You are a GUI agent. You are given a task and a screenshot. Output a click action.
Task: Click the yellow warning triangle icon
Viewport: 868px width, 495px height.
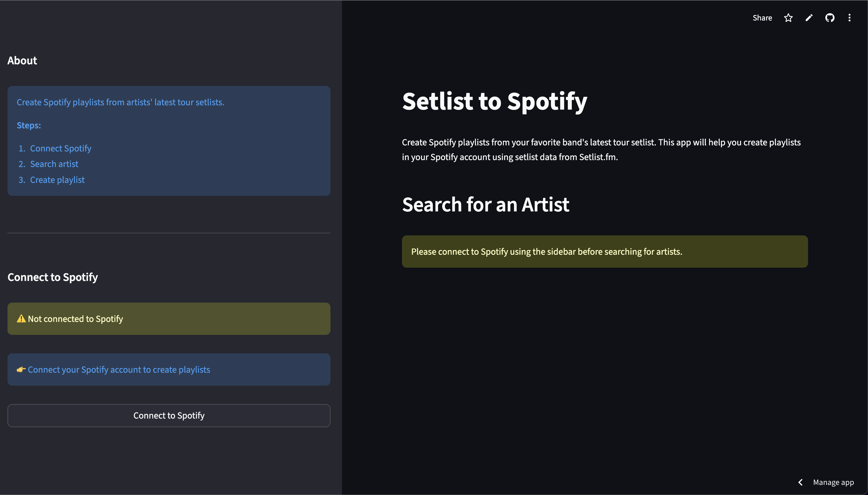21,318
